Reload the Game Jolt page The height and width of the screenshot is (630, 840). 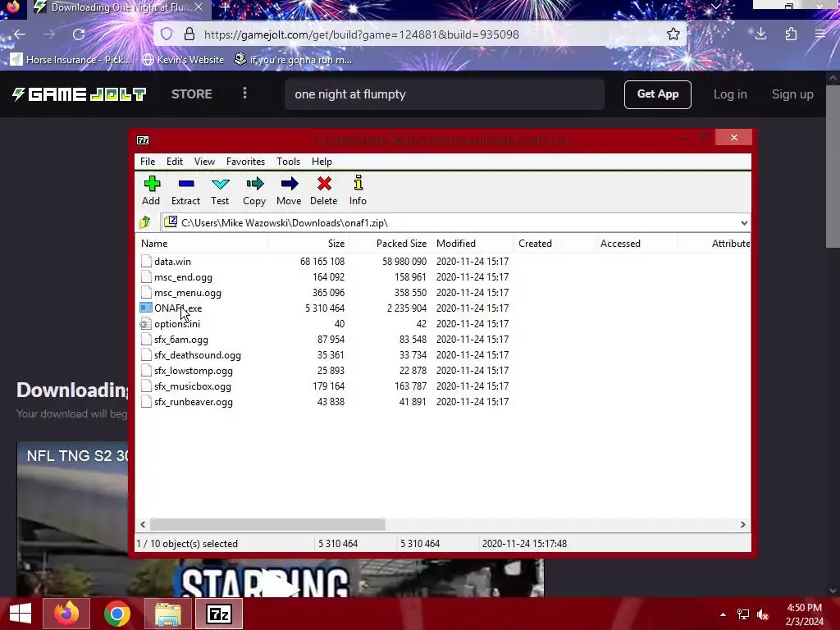(x=79, y=34)
